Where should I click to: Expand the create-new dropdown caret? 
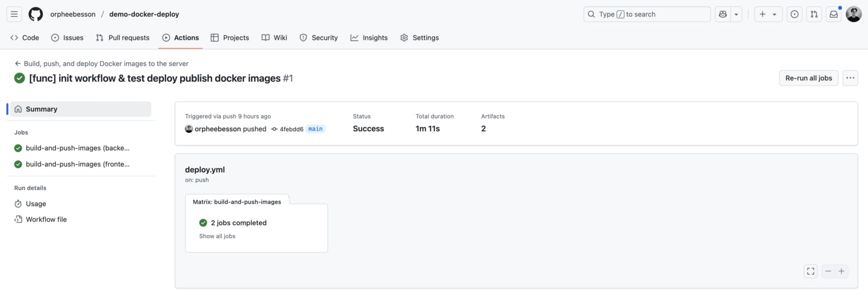click(775, 14)
